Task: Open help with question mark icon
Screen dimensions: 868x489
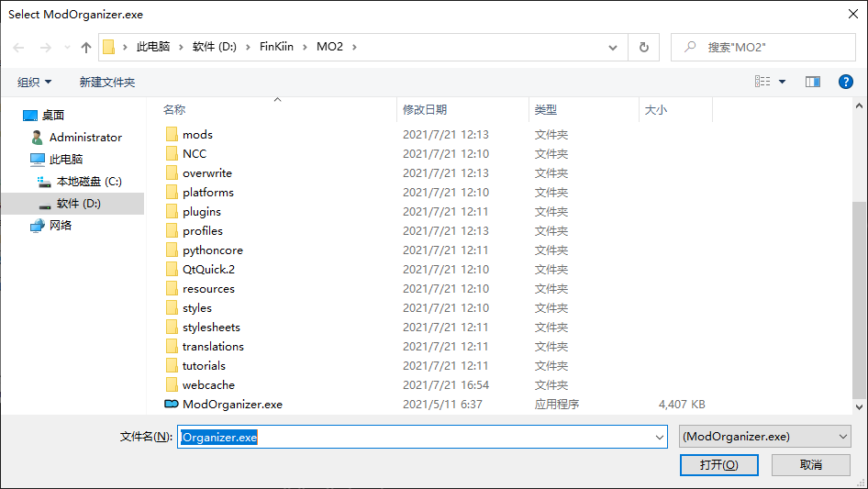Action: click(x=845, y=82)
